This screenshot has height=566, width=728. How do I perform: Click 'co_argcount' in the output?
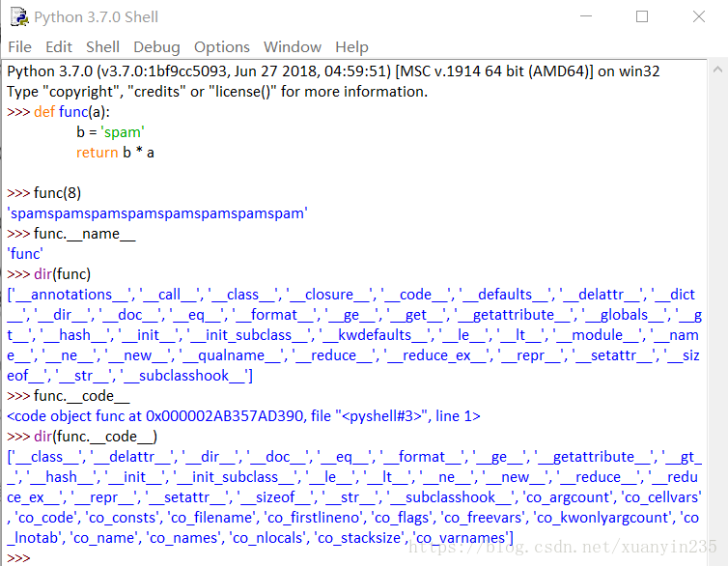coord(568,497)
